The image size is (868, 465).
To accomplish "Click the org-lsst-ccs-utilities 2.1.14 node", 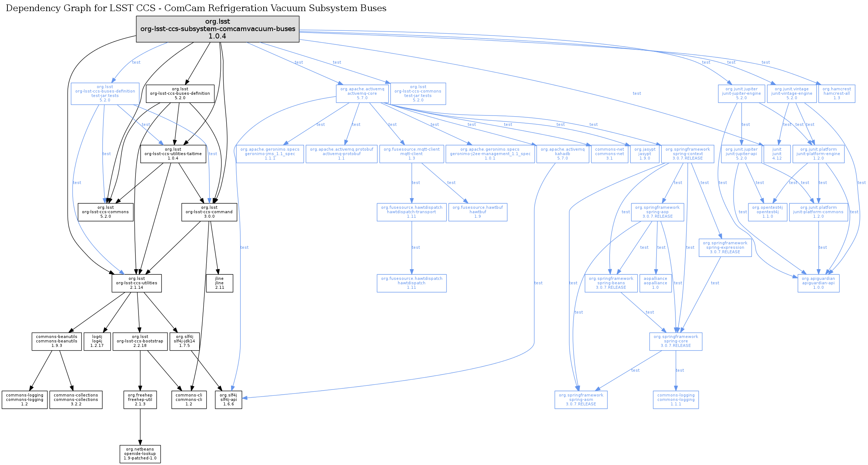I will pyautogui.click(x=137, y=283).
